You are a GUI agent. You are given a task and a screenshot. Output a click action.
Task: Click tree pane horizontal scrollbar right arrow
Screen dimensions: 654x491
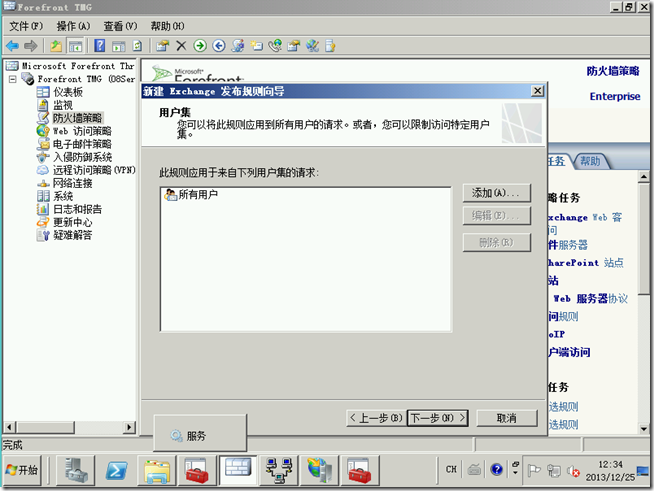click(129, 427)
